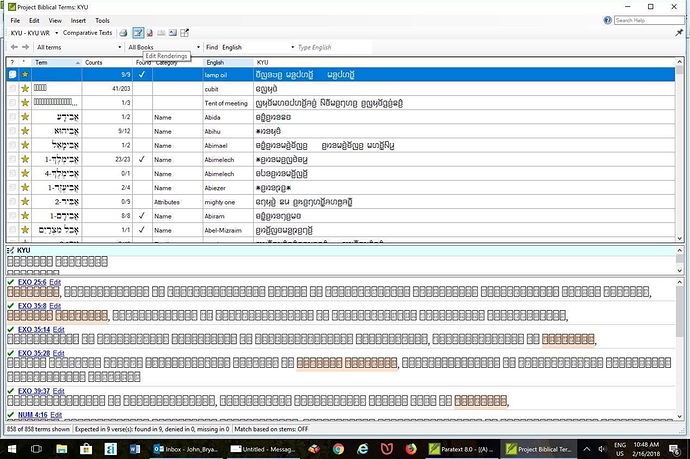Click the picture icon in the toolbar
The width and height of the screenshot is (690, 459).
(x=173, y=33)
